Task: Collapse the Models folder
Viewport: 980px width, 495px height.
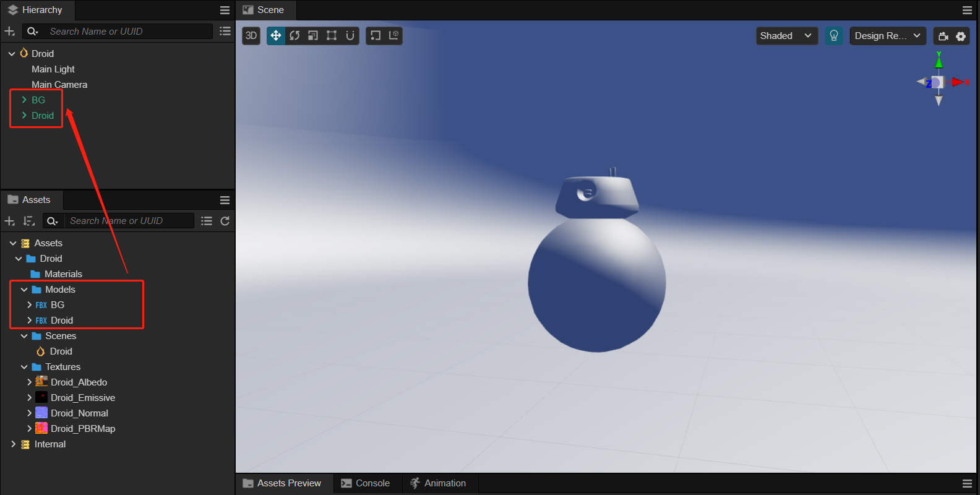Action: click(24, 290)
